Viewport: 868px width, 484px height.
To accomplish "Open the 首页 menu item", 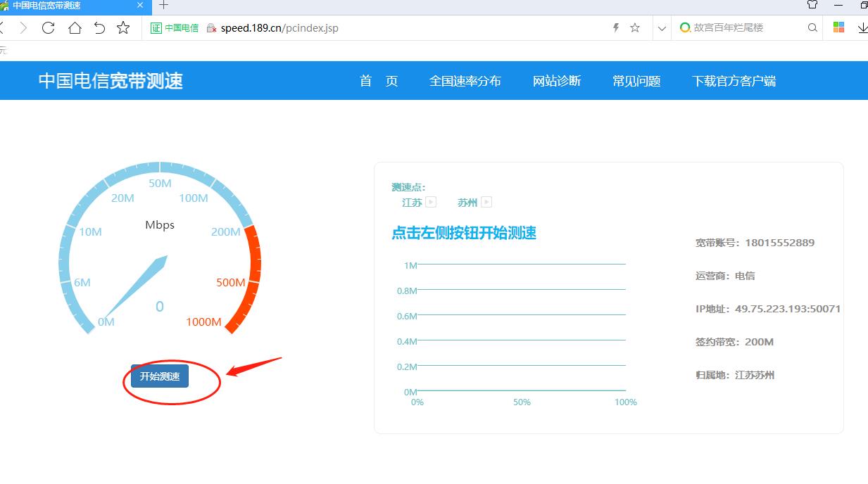I will click(x=379, y=81).
